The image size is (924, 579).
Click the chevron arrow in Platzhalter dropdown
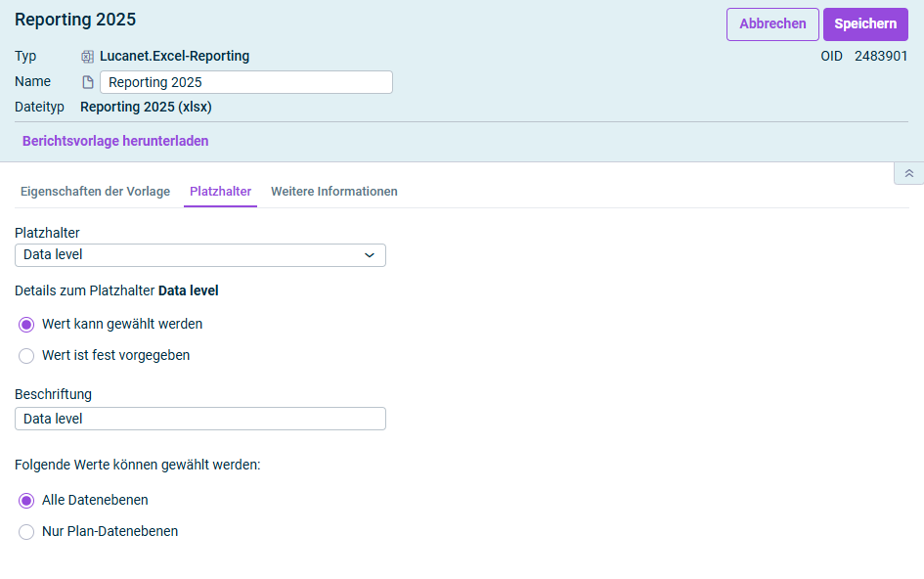pyautogui.click(x=370, y=255)
